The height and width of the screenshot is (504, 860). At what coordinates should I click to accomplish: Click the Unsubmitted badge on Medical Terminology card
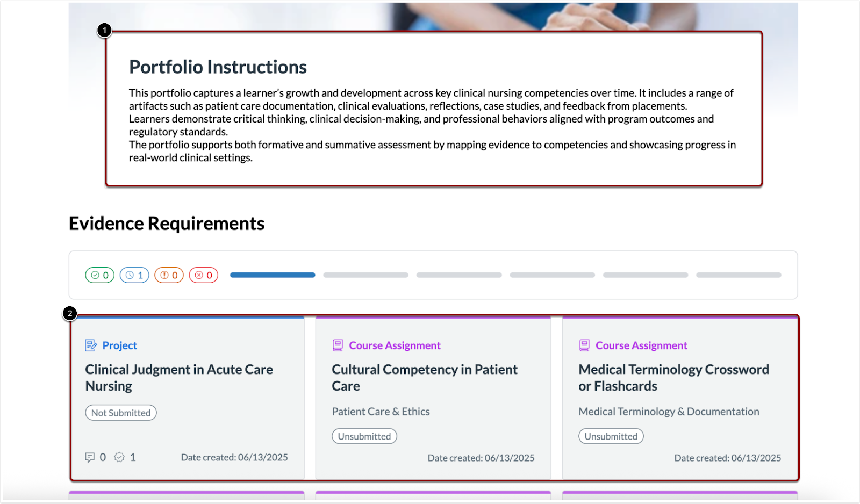[611, 436]
